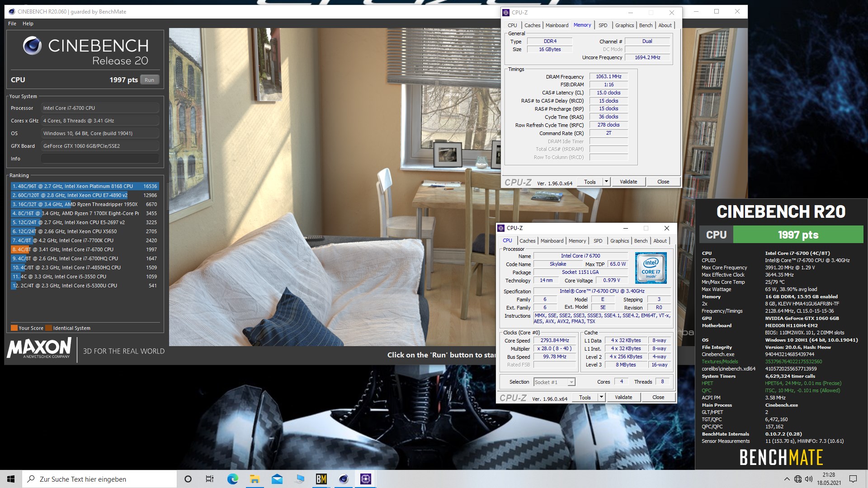Click the DRAM Frequency value 1063.1 MHz
The height and width of the screenshot is (488, 868).
click(609, 76)
